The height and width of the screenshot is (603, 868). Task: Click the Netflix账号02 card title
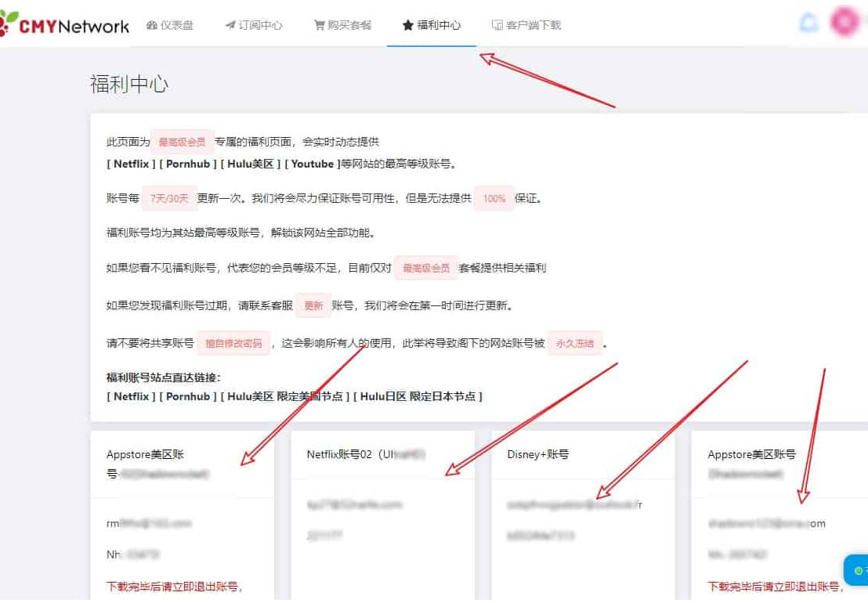pos(366,455)
